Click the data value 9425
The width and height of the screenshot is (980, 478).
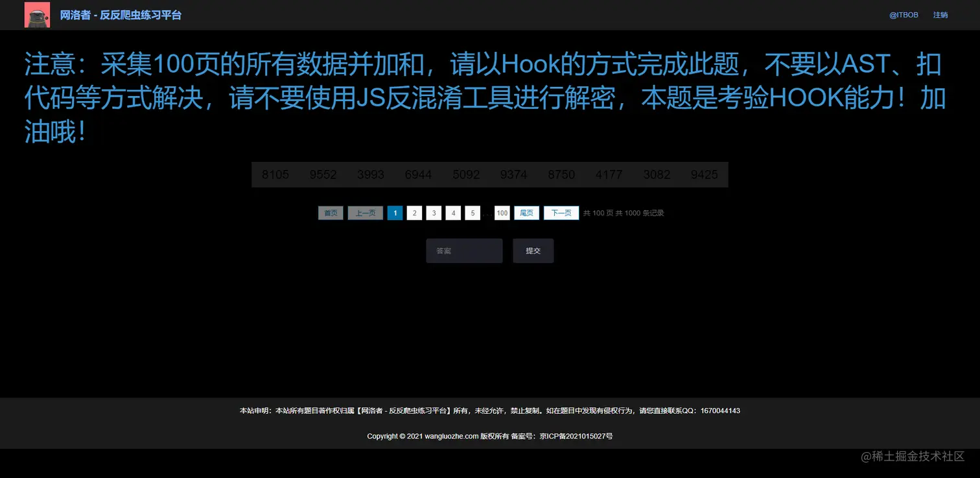click(x=705, y=174)
